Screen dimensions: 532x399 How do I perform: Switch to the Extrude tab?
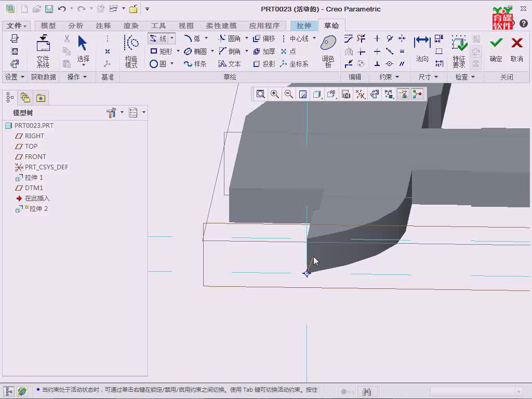pyautogui.click(x=303, y=26)
